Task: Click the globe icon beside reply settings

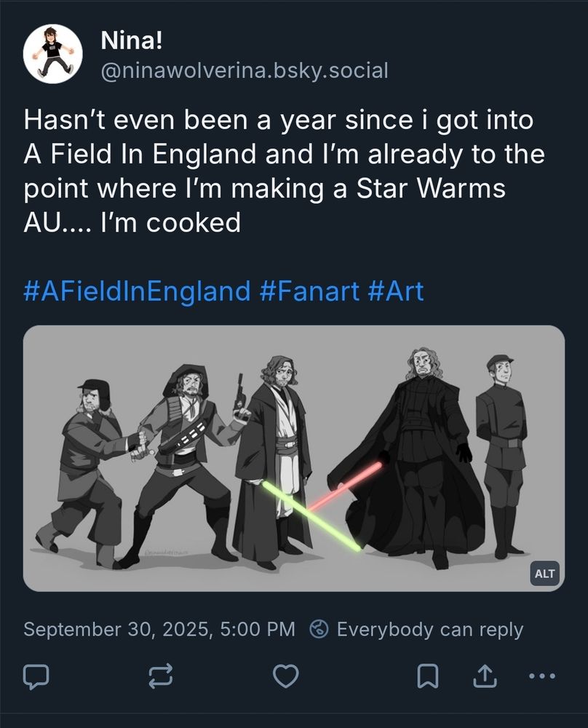Action: (319, 629)
